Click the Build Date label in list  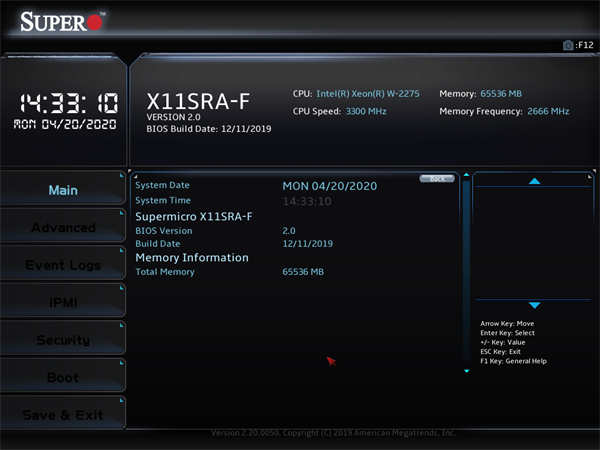[158, 244]
